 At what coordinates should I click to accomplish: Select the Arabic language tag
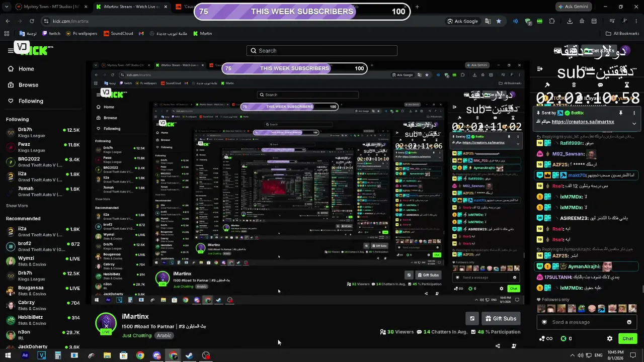click(164, 335)
